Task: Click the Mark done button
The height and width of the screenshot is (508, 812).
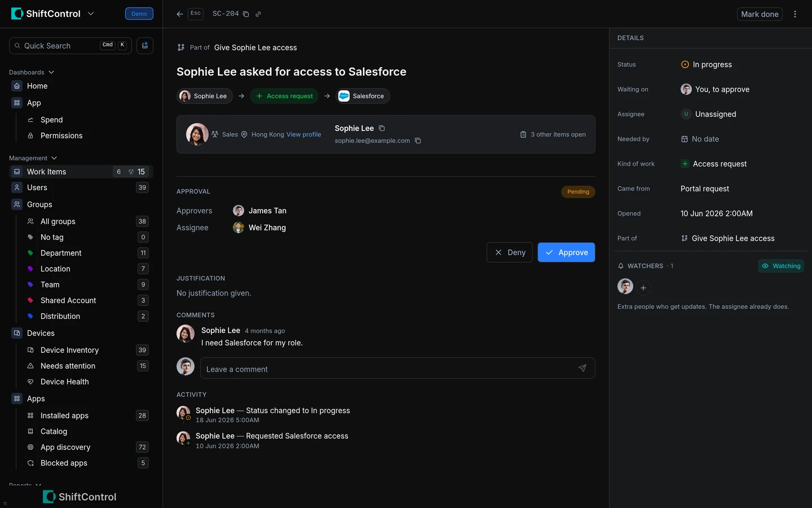Action: point(760,14)
